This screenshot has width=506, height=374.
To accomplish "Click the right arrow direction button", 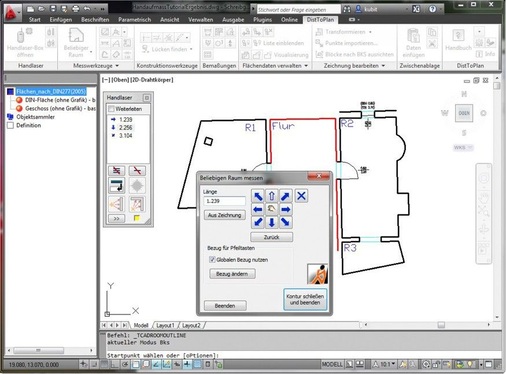I will [x=285, y=209].
